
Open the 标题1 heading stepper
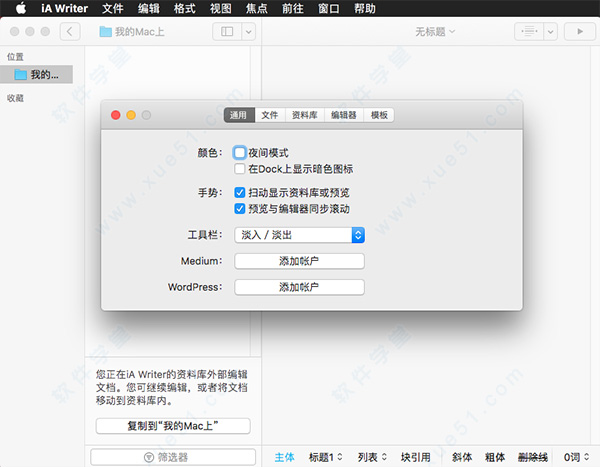(x=326, y=457)
